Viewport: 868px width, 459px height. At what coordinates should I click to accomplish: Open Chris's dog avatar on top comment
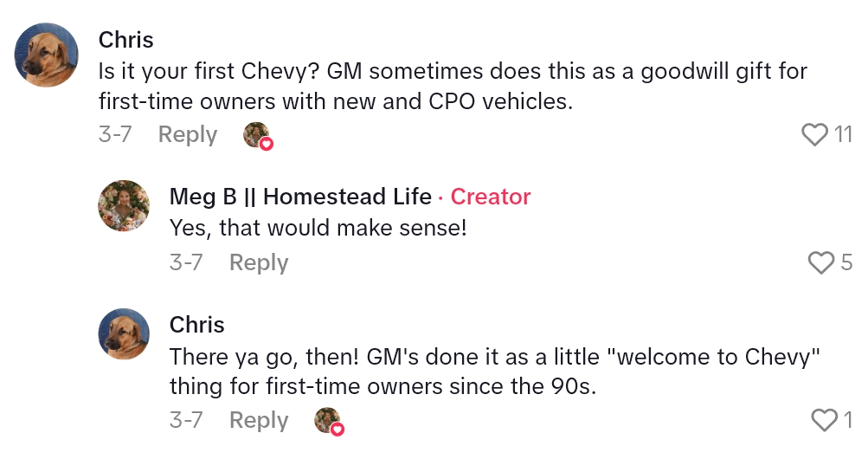(x=48, y=55)
